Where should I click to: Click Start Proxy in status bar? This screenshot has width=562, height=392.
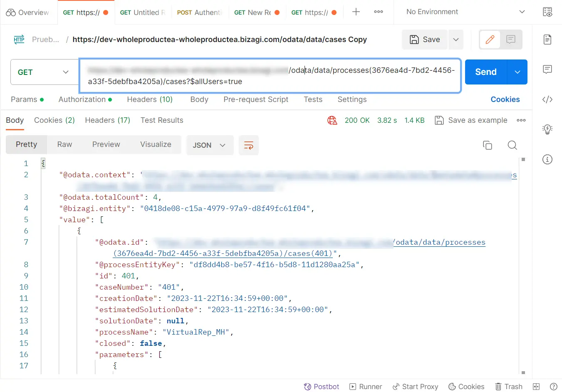[x=415, y=387]
